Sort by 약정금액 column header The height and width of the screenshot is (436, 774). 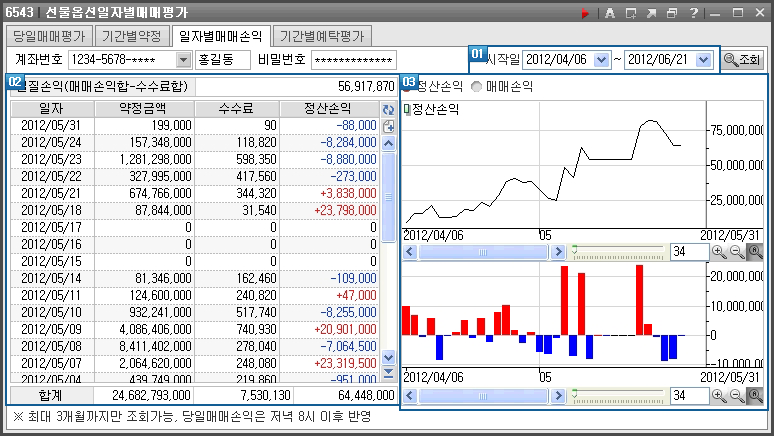144,109
